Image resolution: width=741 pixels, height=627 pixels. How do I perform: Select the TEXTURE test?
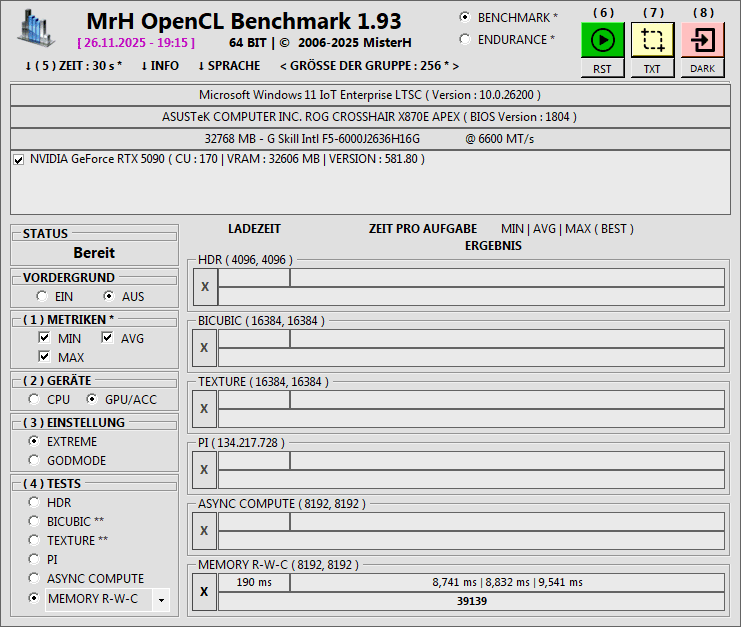34,540
